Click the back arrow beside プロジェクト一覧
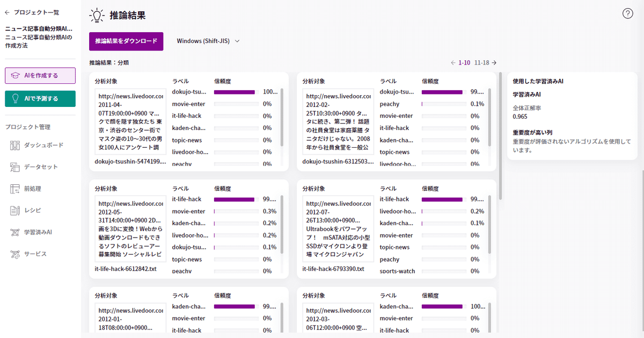The width and height of the screenshot is (644, 338). point(7,12)
